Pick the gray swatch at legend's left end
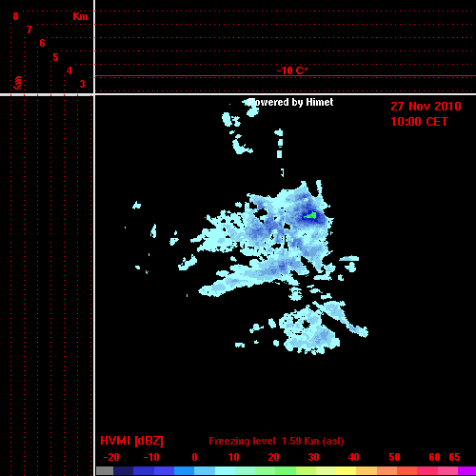The width and height of the screenshot is (476, 476). [x=105, y=470]
